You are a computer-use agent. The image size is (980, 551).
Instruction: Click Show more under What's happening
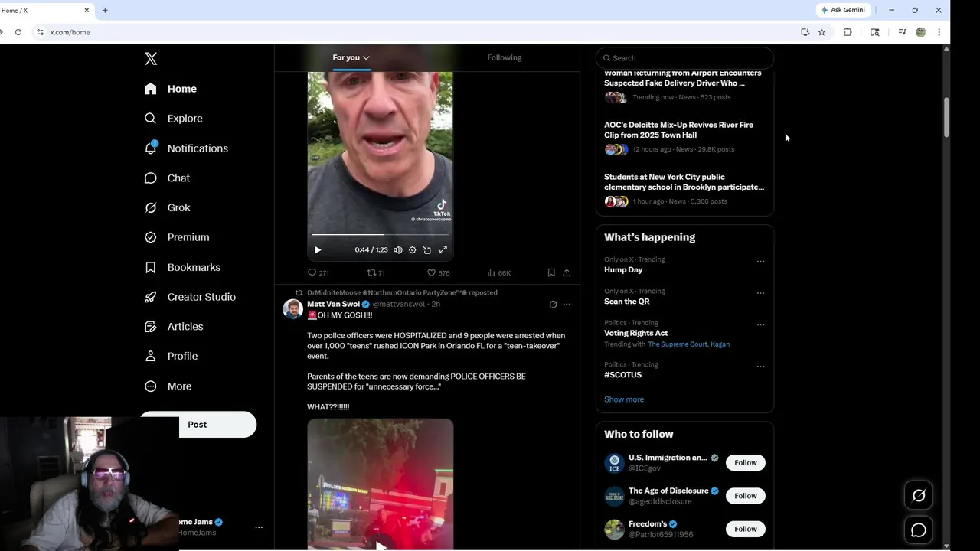click(x=624, y=399)
